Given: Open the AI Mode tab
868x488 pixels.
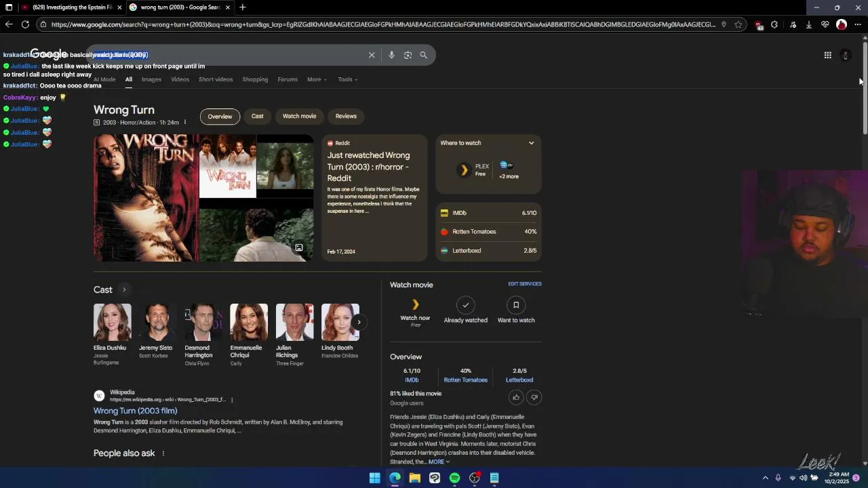Looking at the screenshot, I should [105, 79].
